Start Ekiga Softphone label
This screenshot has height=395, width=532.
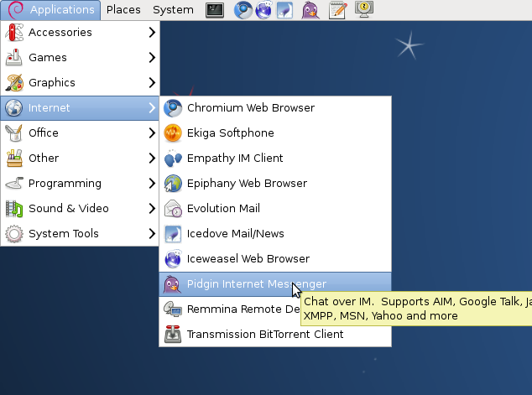pos(231,133)
